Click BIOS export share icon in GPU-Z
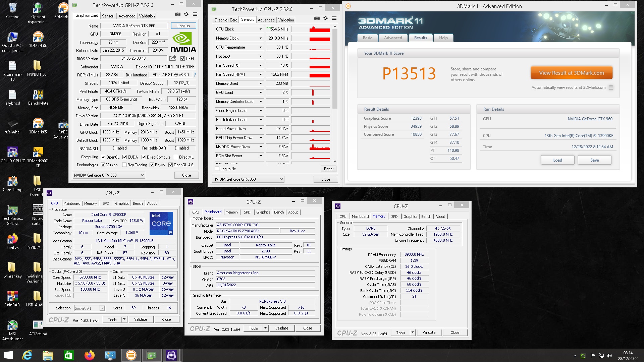 pyautogui.click(x=173, y=58)
